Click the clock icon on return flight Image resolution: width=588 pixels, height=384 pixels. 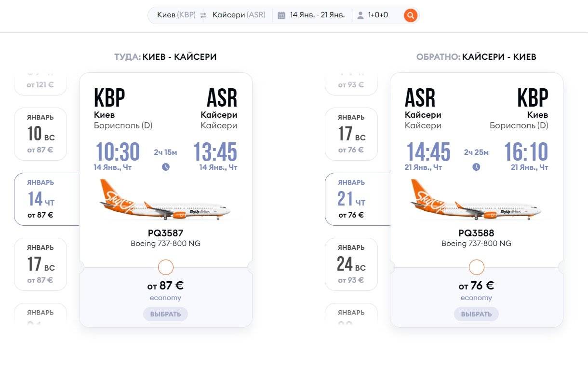(x=476, y=167)
